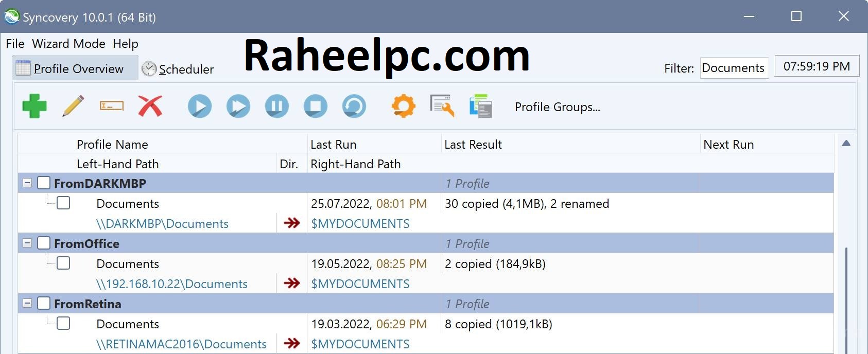
Task: Tick the FromRetina group checkbox
Action: (x=44, y=304)
